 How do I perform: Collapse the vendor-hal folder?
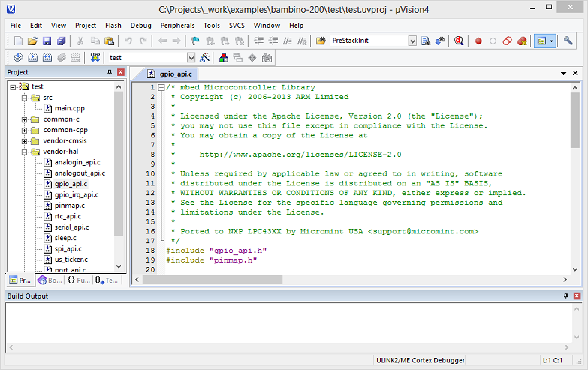pos(24,152)
